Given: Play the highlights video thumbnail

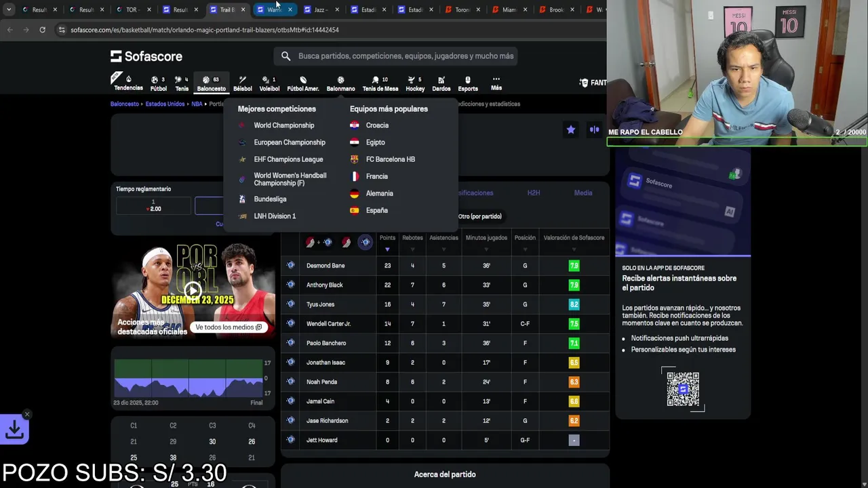Looking at the screenshot, I should 193,290.
